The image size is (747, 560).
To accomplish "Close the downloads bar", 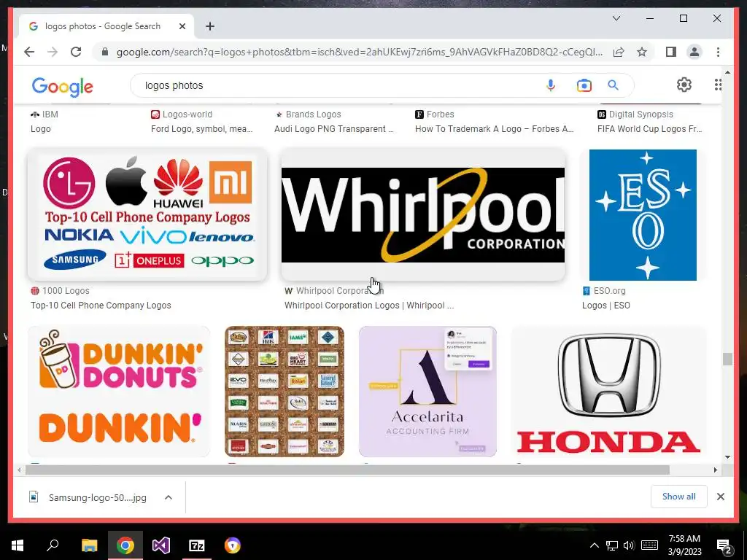I will coord(720,497).
